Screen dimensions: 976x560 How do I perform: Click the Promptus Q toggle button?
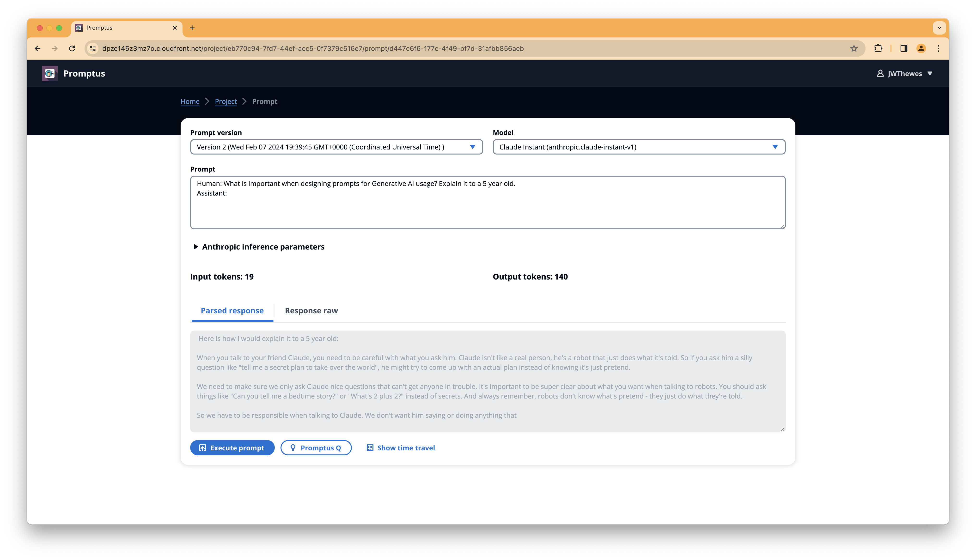coord(316,447)
